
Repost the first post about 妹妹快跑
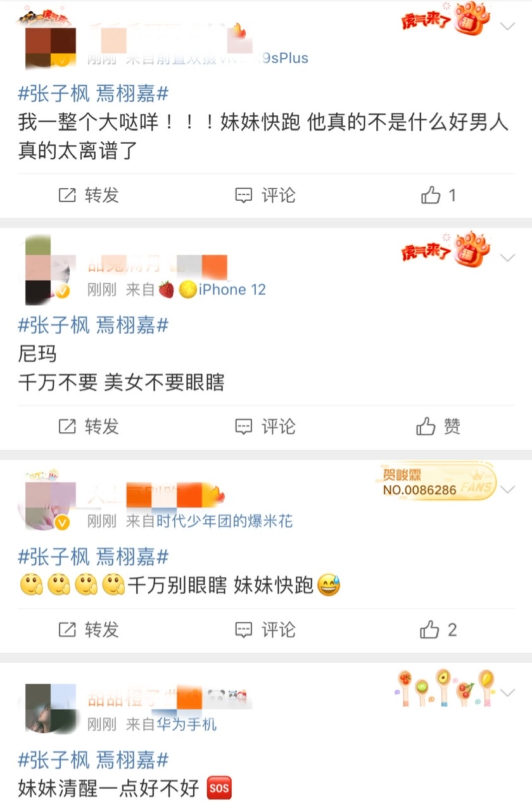pos(89,195)
